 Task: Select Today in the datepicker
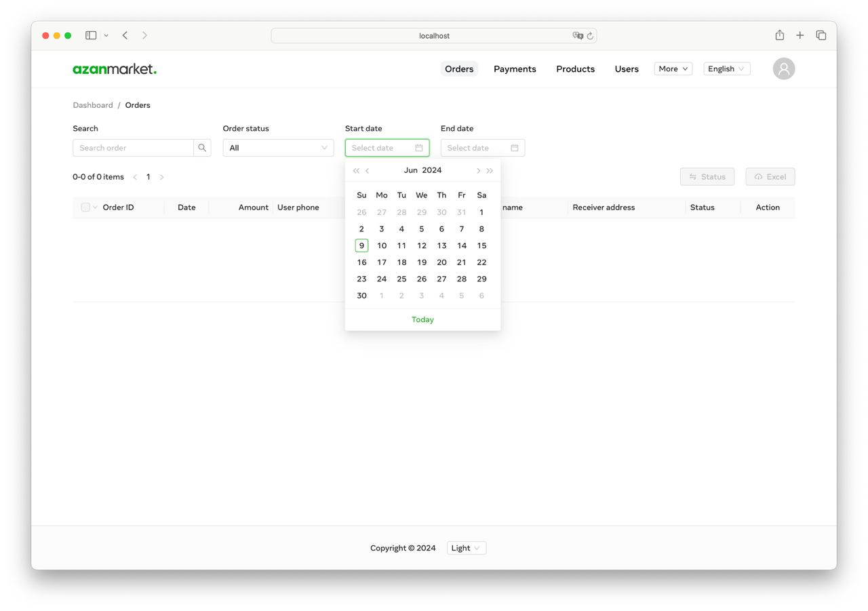pos(422,319)
